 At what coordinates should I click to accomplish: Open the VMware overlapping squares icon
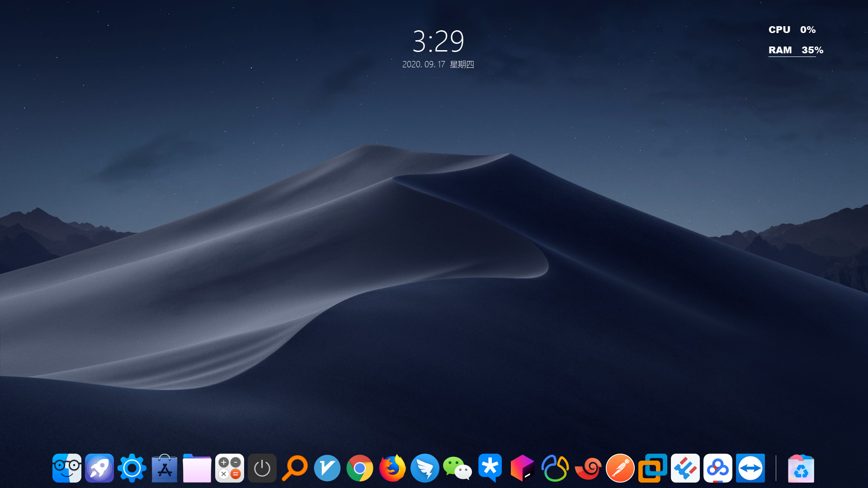(653, 468)
